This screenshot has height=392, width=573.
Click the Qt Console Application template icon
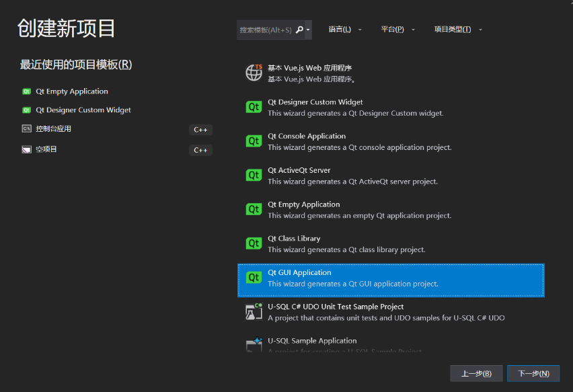[254, 141]
